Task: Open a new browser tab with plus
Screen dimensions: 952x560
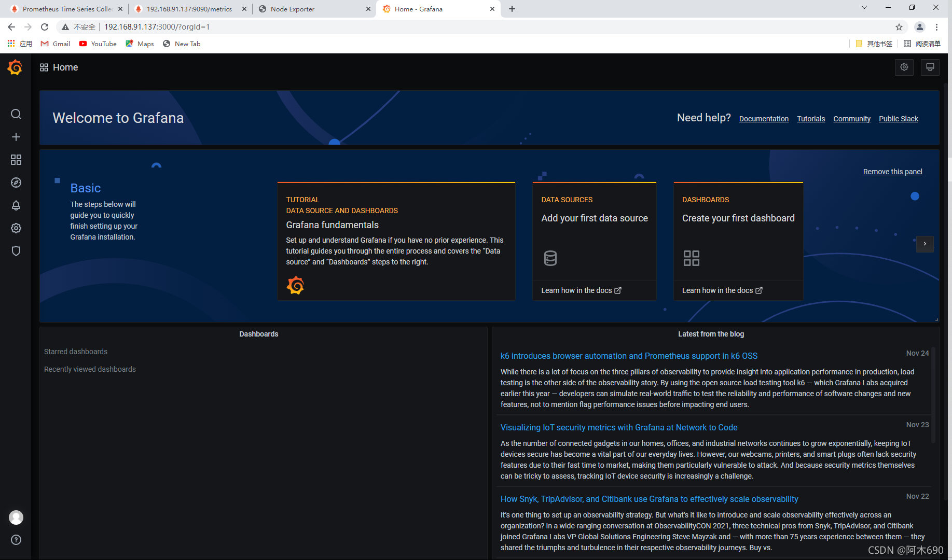Action: 512,9
